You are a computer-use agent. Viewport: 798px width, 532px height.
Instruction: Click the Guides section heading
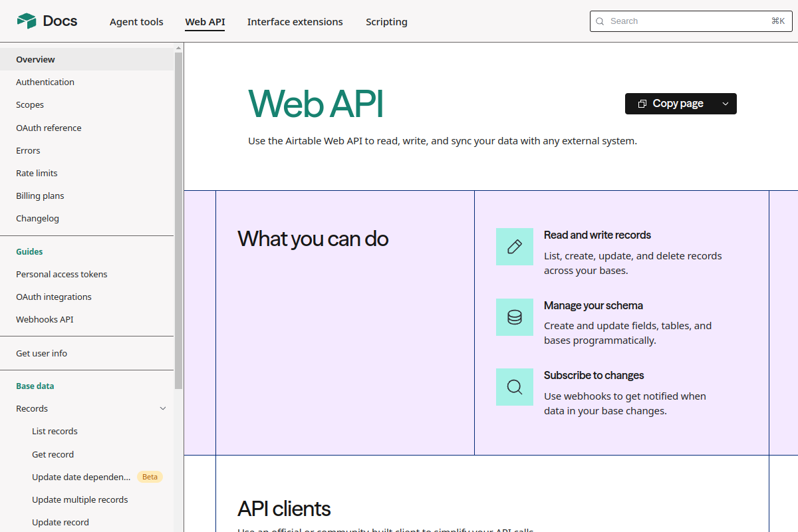29,251
